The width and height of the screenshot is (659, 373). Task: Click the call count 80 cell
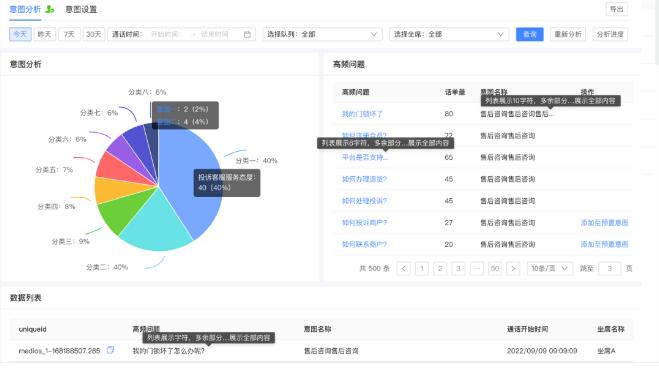(449, 114)
